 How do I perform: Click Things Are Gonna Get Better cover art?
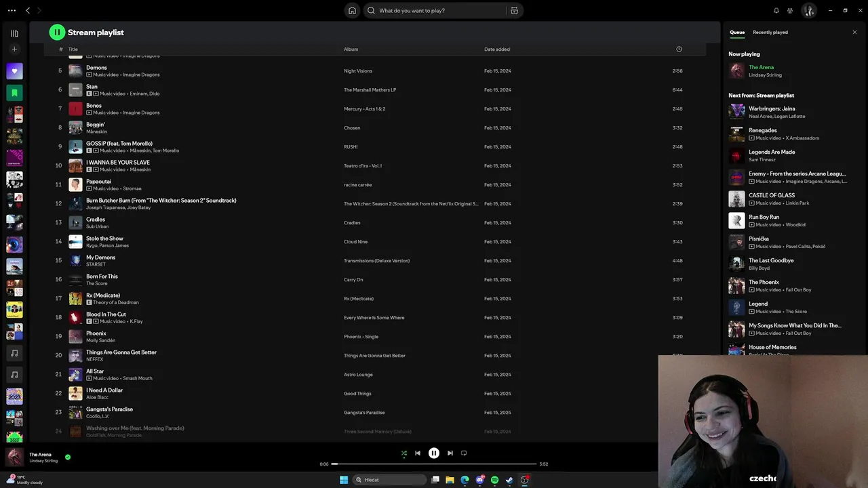[x=75, y=355]
